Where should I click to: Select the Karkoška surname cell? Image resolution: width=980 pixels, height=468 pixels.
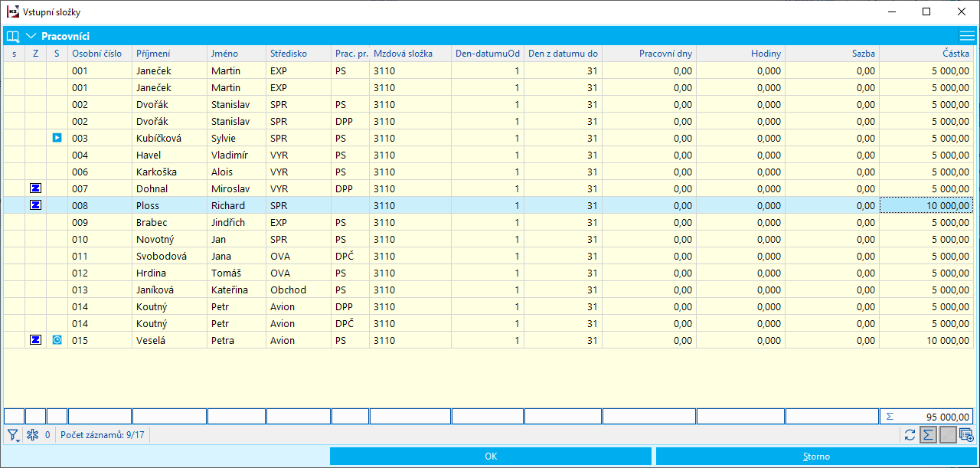coord(169,172)
